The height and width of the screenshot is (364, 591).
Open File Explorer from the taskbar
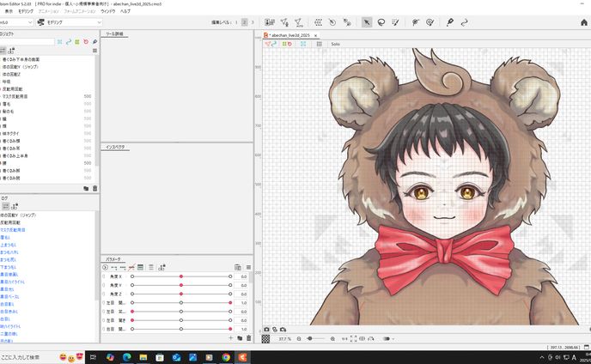pyautogui.click(x=143, y=357)
